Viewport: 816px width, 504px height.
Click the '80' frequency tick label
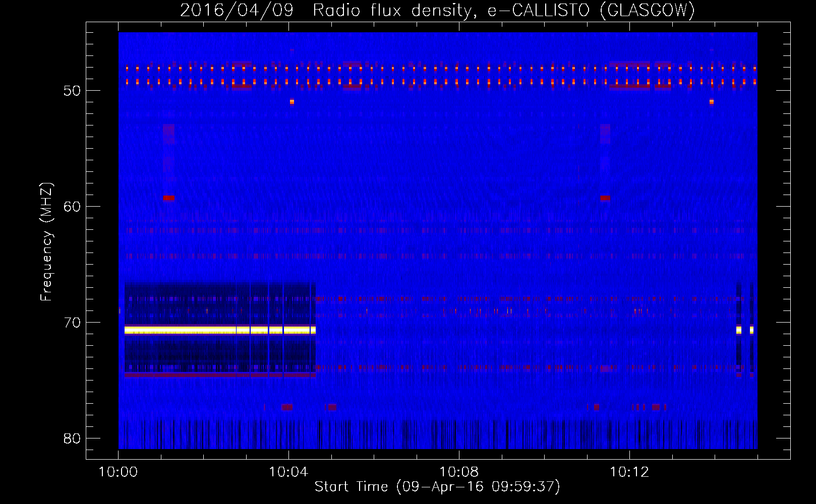click(x=72, y=439)
